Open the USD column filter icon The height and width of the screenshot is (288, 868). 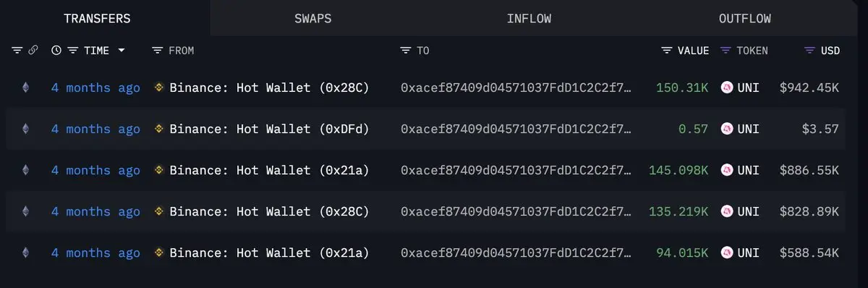(810, 51)
